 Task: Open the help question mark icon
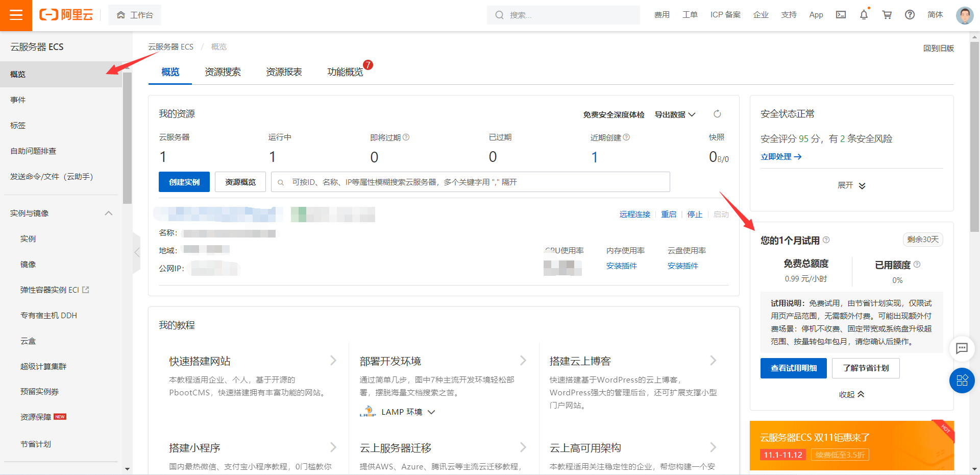pos(910,15)
